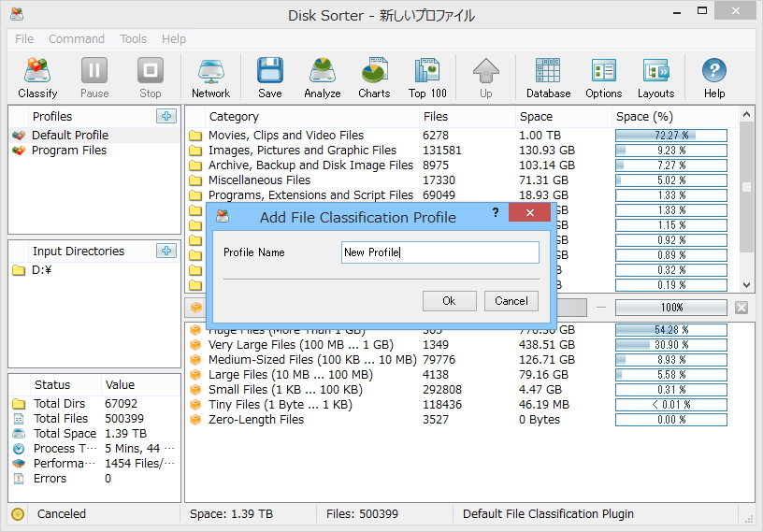
Task: Select the Default Profile entry
Action: click(94, 135)
